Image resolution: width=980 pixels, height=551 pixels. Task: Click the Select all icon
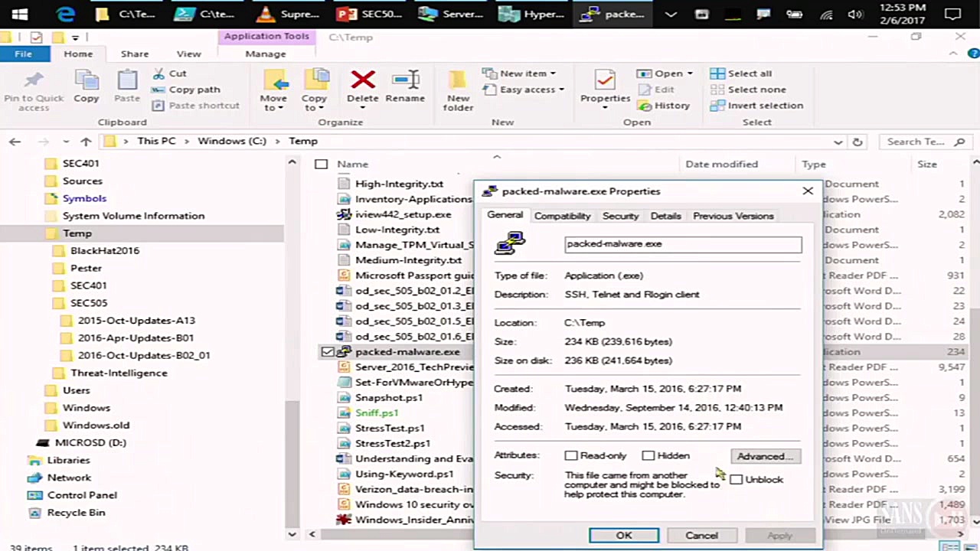pyautogui.click(x=717, y=73)
